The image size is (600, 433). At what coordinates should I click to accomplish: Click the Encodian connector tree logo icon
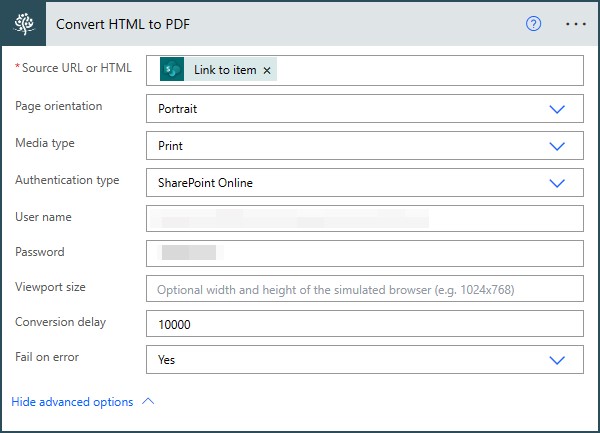tap(23, 24)
